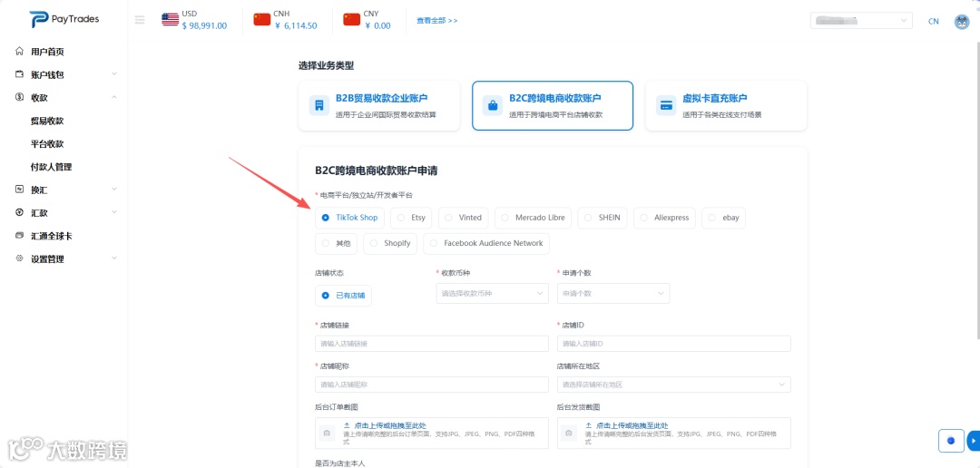Screen dimensions: 980x468
Task: Select the ebay platform option
Action: (724, 218)
